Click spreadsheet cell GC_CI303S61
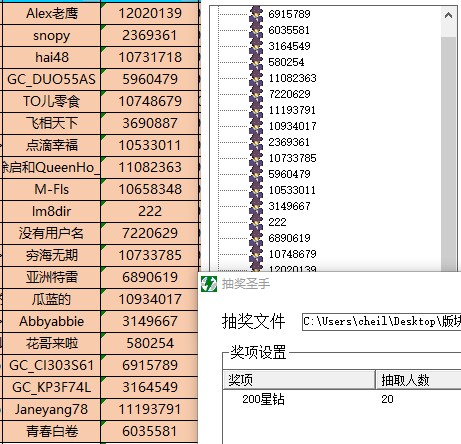 coord(51,365)
